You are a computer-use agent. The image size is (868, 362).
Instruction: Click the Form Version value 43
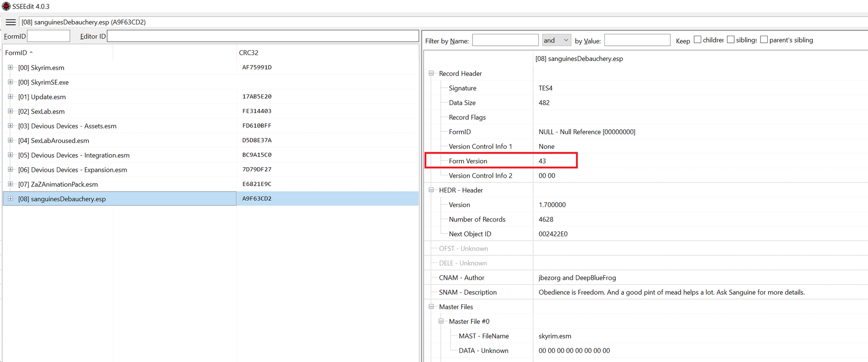tap(542, 161)
